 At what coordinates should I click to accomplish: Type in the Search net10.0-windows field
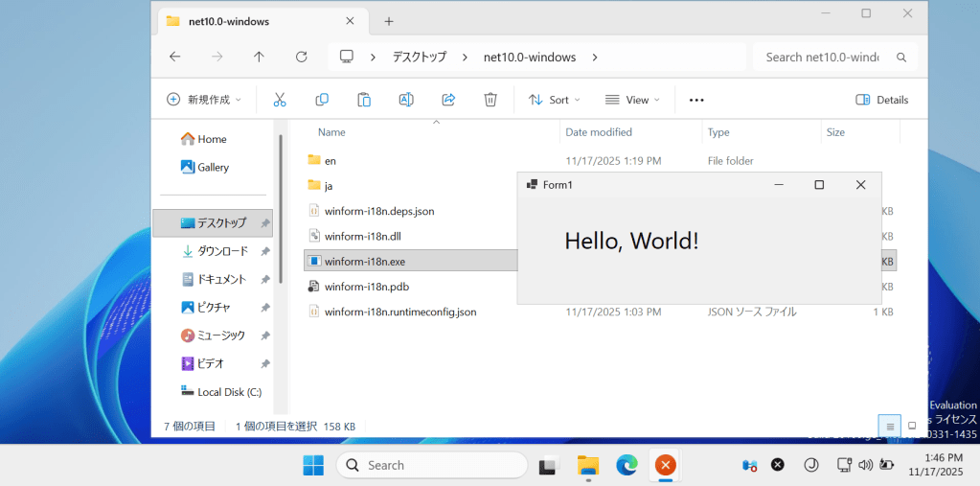[822, 57]
